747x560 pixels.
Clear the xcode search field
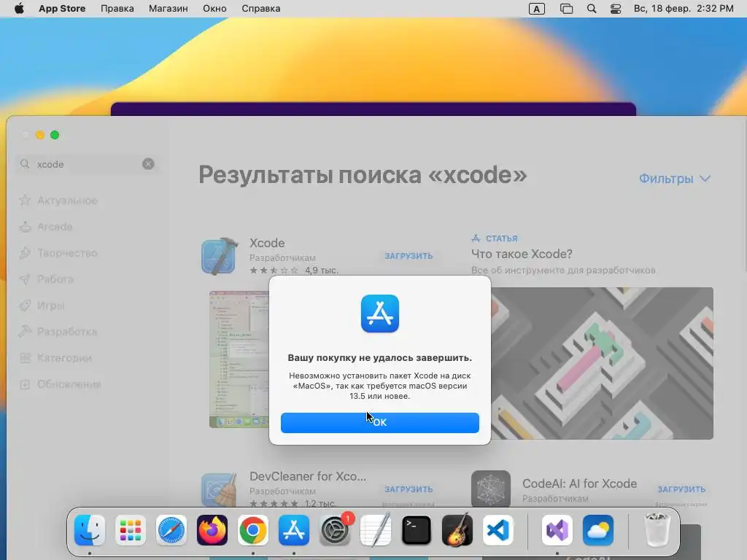148,164
